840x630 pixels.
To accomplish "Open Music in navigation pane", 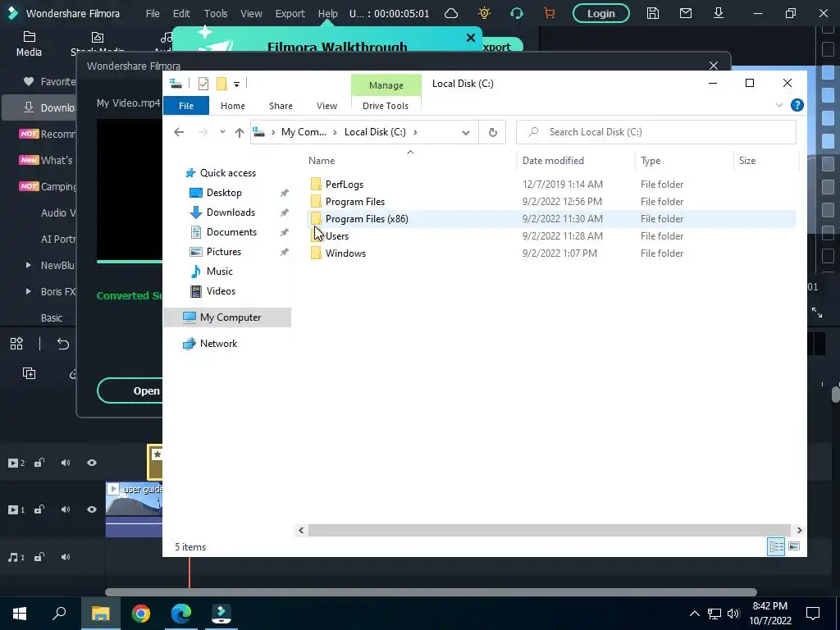I will tap(219, 271).
